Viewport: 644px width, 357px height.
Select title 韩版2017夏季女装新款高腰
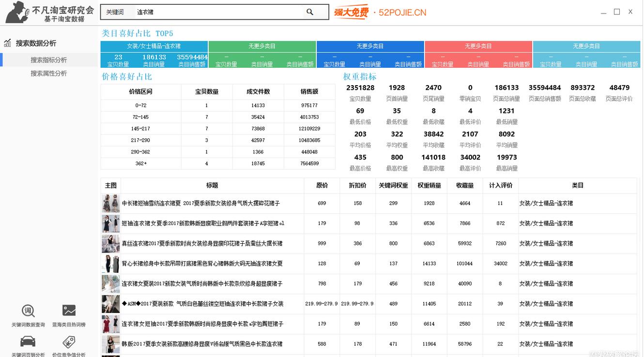click(202, 344)
